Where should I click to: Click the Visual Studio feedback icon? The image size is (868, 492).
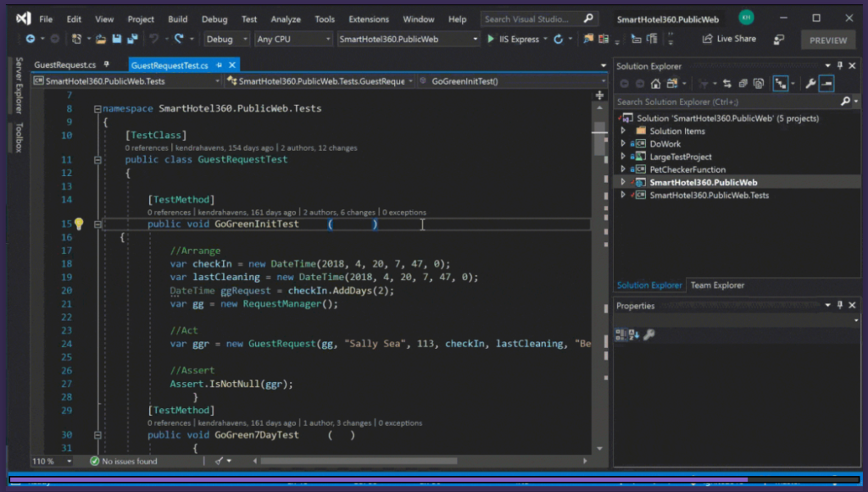click(x=778, y=40)
